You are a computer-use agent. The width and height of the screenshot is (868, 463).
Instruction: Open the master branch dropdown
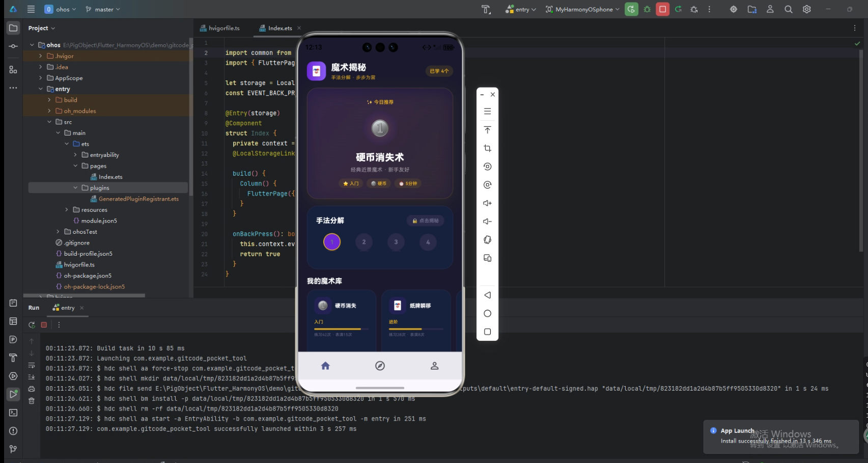(103, 9)
